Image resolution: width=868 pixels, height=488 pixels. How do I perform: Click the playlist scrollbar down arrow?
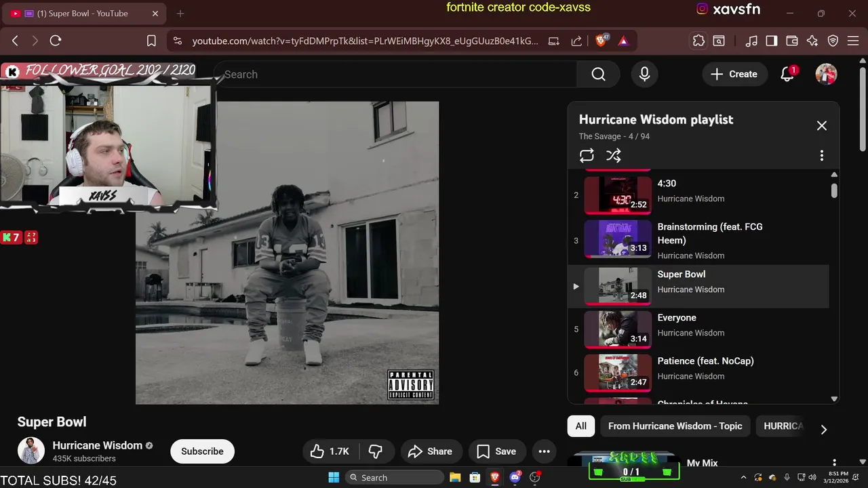(834, 399)
